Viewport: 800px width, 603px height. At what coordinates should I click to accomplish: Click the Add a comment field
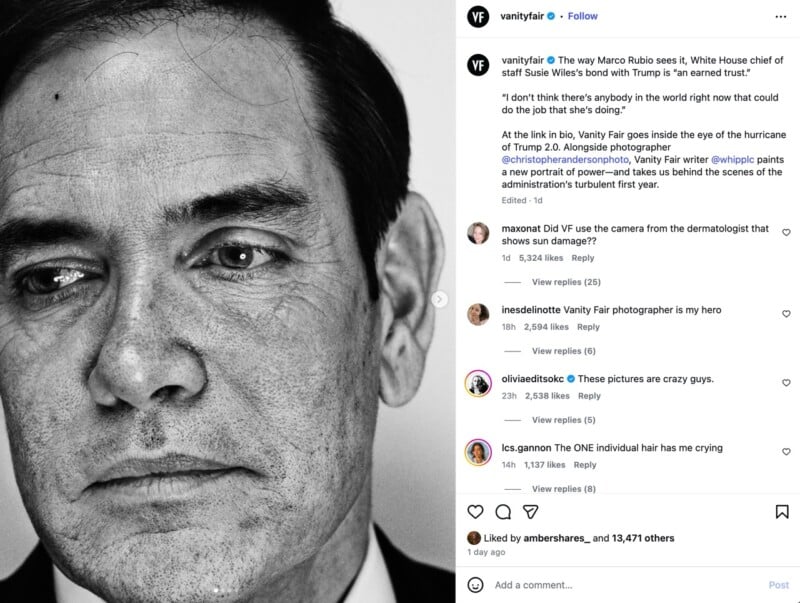point(620,585)
